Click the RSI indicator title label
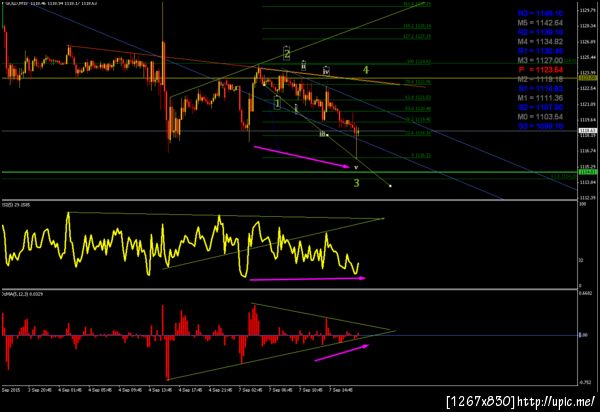The width and height of the screenshot is (600, 412). point(17,205)
